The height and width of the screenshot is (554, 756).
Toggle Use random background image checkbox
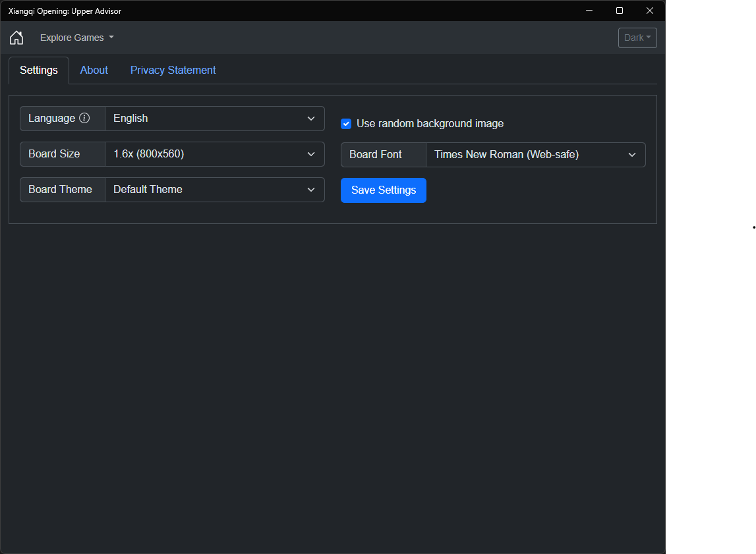point(346,124)
